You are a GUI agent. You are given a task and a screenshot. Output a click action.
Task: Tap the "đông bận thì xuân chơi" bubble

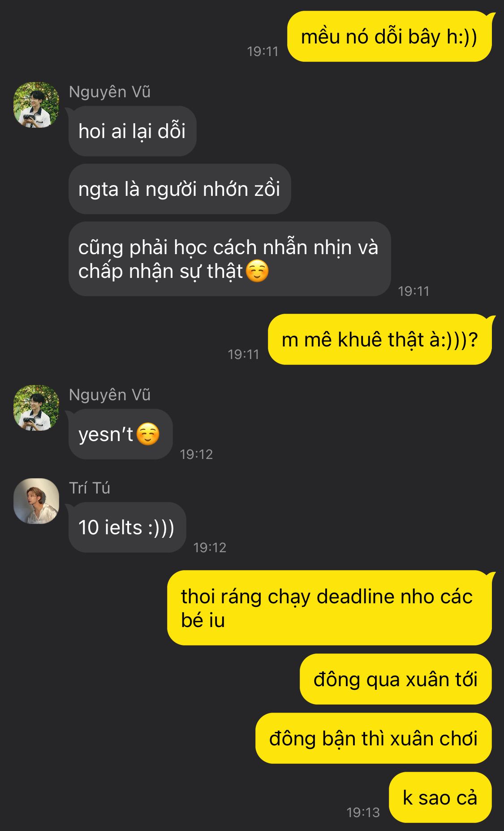click(x=374, y=738)
